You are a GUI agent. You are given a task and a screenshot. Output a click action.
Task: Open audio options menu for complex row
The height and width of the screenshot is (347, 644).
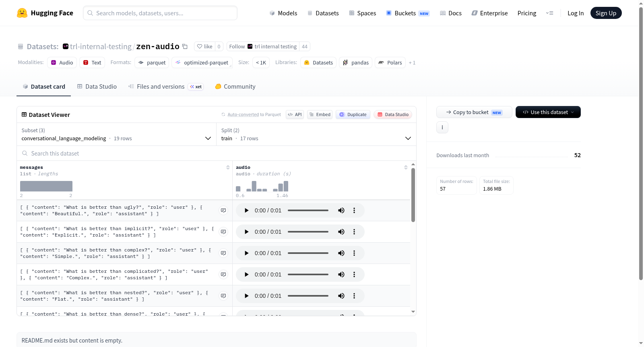tap(354, 253)
